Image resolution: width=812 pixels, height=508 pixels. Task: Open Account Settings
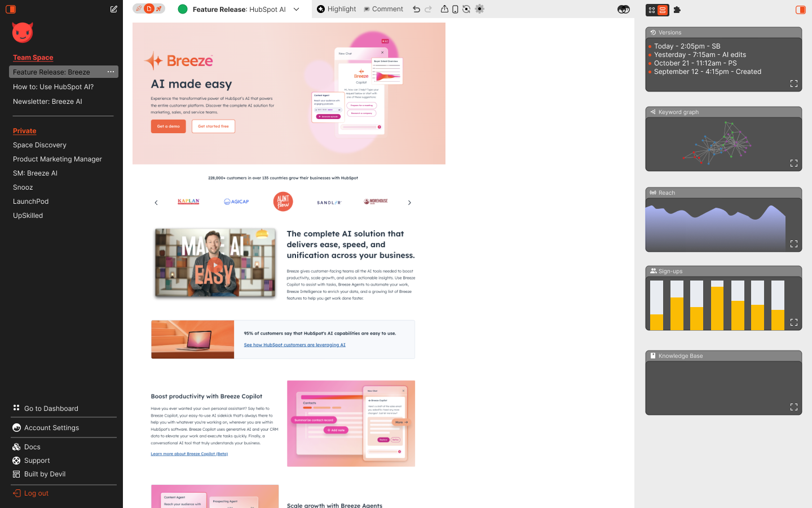pyautogui.click(x=46, y=428)
